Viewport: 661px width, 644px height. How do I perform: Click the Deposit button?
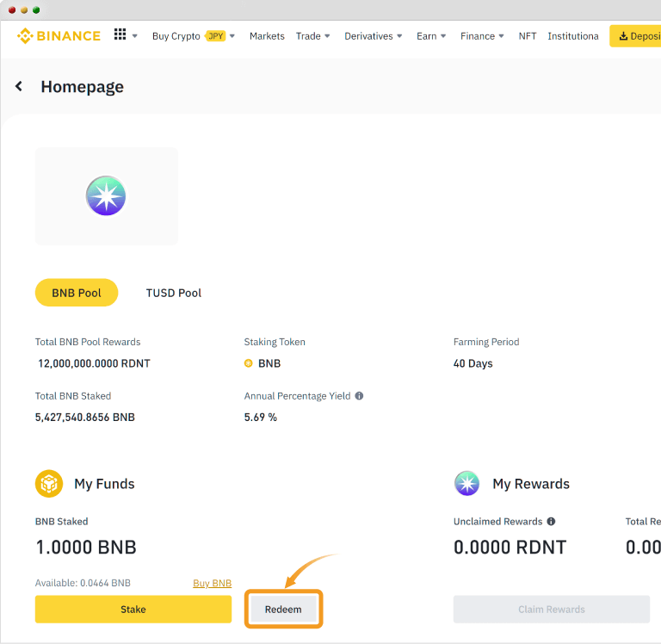[635, 36]
